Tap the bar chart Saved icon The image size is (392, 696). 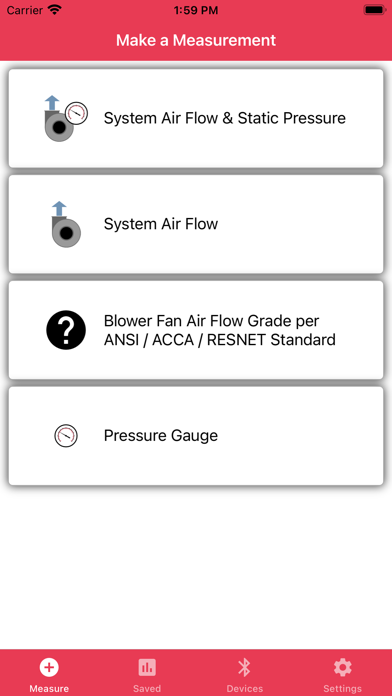pos(147,667)
